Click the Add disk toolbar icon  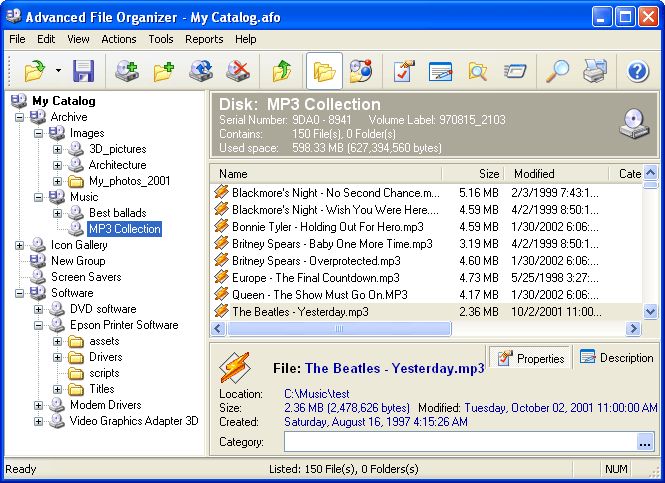click(127, 71)
